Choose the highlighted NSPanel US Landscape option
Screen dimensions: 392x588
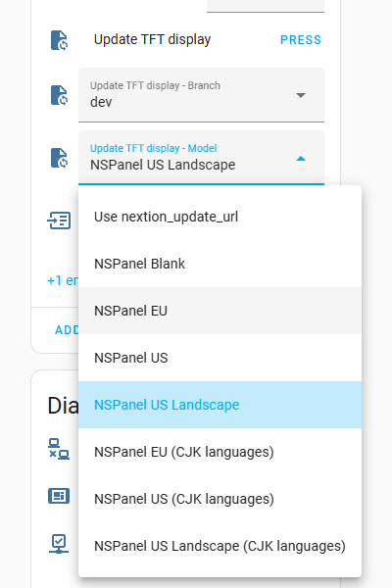point(220,405)
